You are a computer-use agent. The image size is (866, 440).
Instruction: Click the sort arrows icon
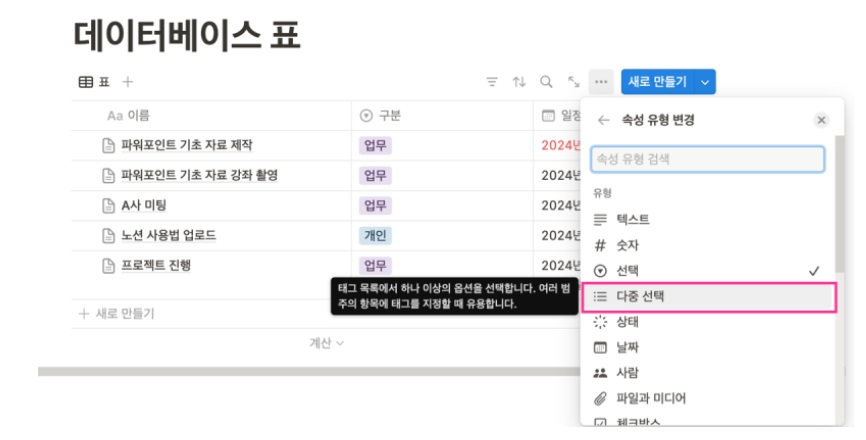pos(519,82)
